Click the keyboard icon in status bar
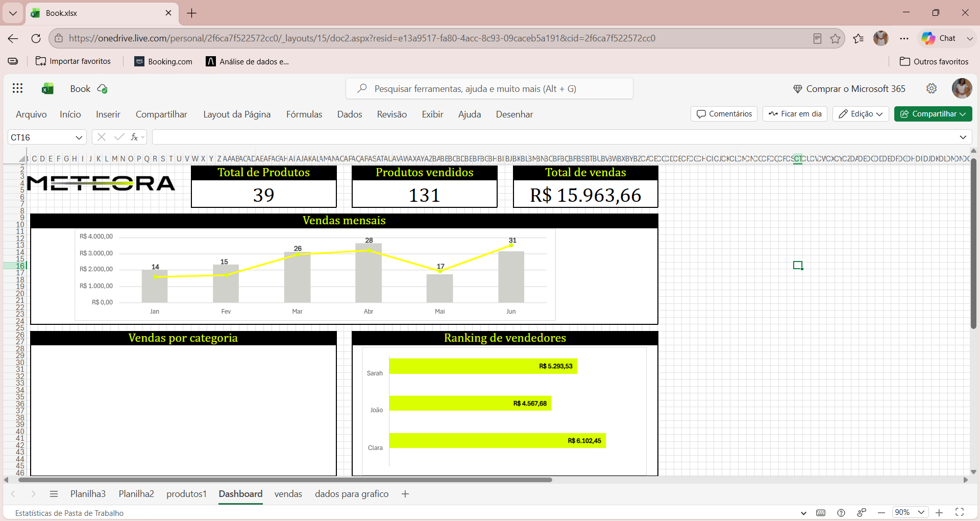 click(x=821, y=513)
